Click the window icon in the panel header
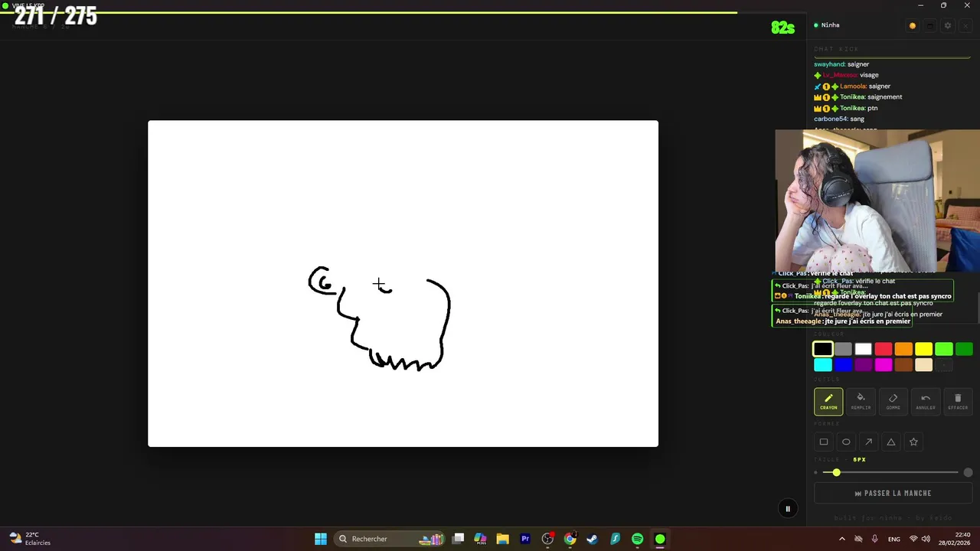 pos(929,25)
